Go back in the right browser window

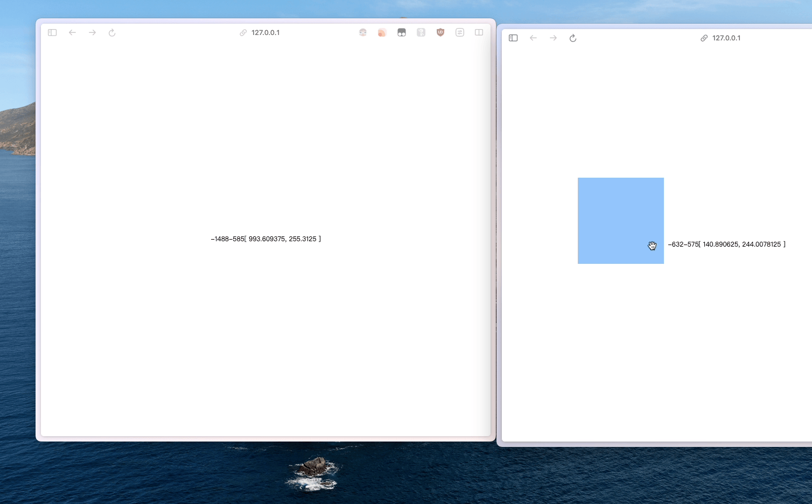(533, 38)
